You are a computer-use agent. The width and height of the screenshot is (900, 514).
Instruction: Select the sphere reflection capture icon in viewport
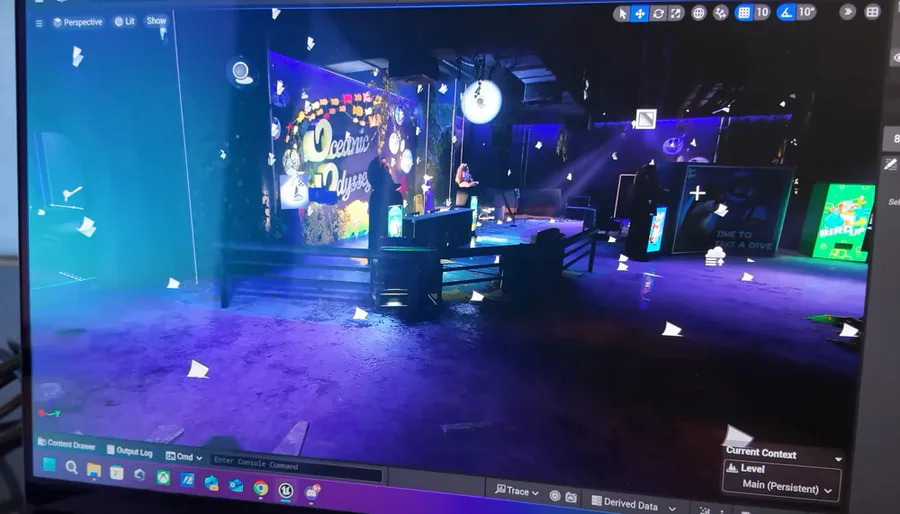tap(241, 72)
